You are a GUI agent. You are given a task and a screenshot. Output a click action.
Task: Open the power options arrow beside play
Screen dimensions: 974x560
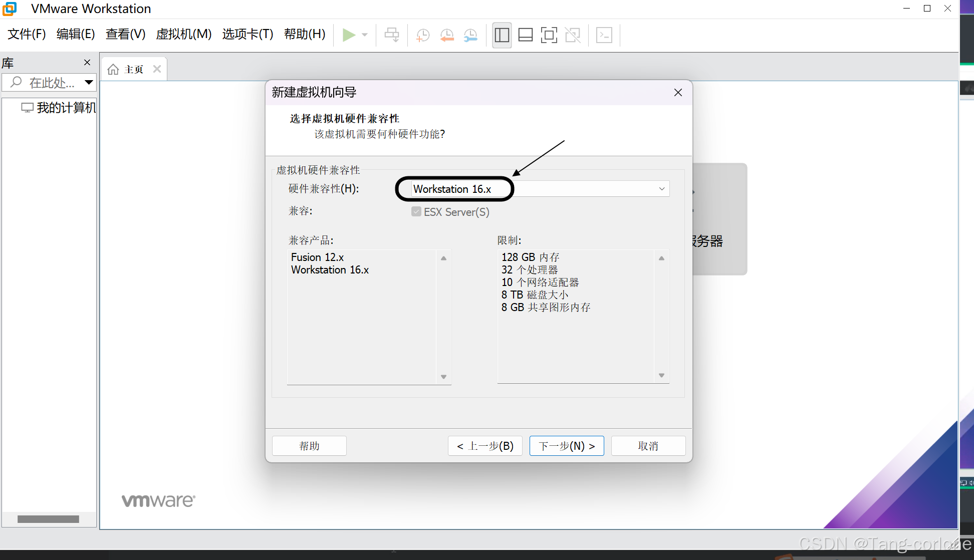[365, 35]
